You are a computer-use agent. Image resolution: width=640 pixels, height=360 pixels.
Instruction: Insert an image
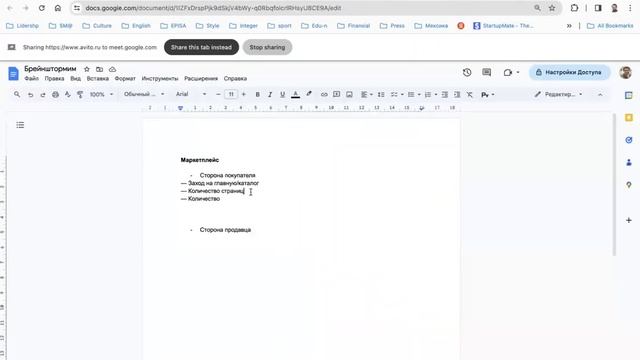pyautogui.click(x=349, y=95)
